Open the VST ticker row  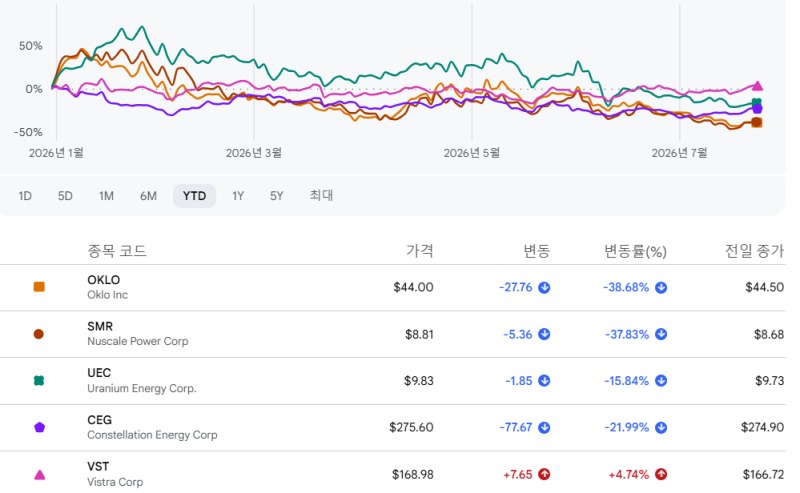(x=393, y=473)
